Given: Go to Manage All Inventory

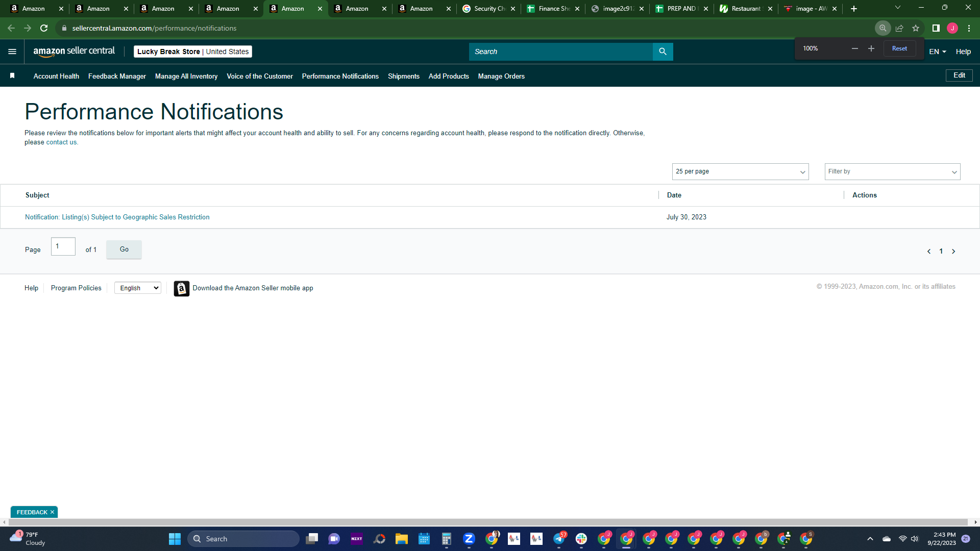Looking at the screenshot, I should (x=186, y=76).
